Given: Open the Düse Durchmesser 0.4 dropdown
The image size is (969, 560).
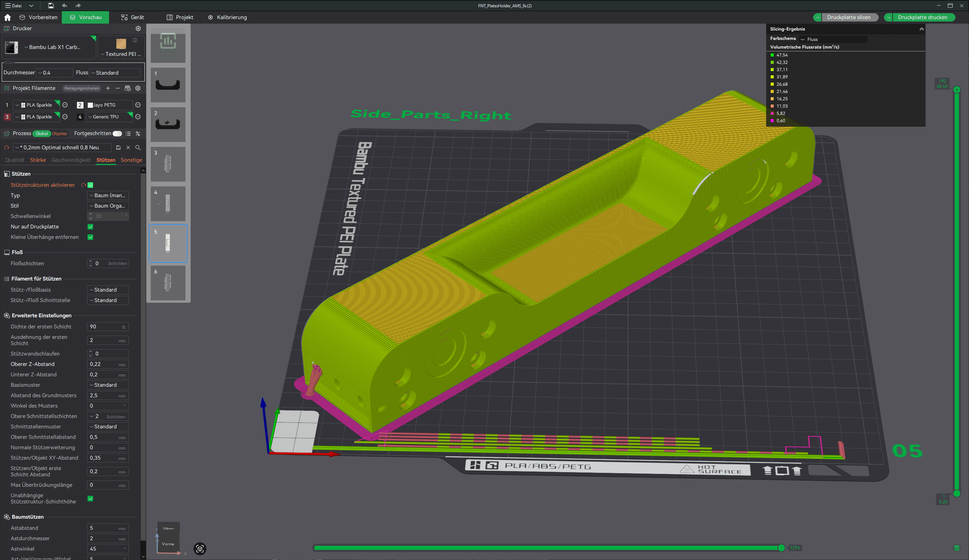Looking at the screenshot, I should click(55, 73).
